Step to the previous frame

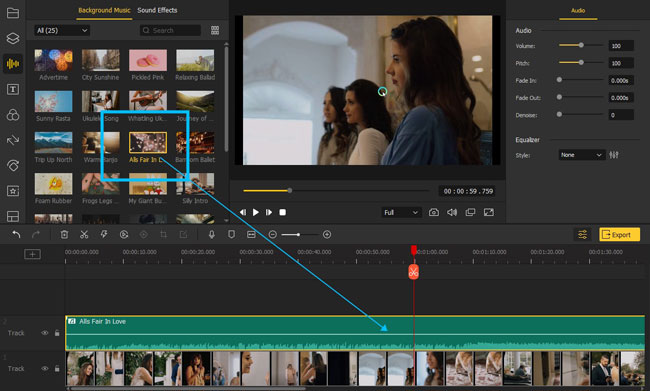(243, 212)
